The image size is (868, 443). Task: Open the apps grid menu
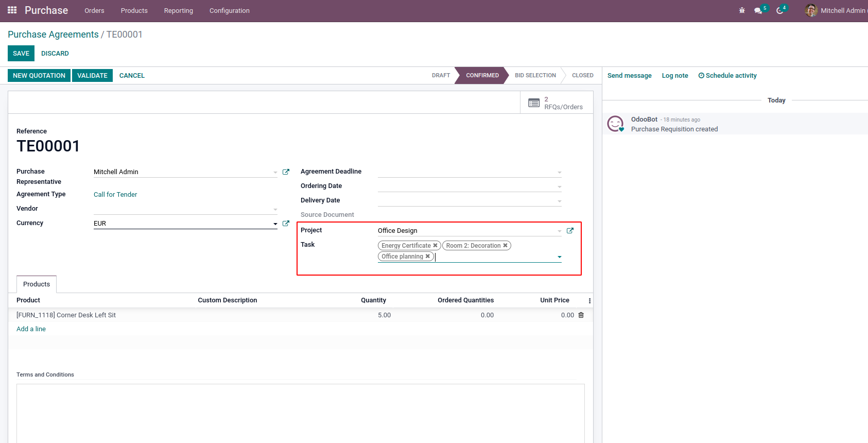[x=12, y=10]
